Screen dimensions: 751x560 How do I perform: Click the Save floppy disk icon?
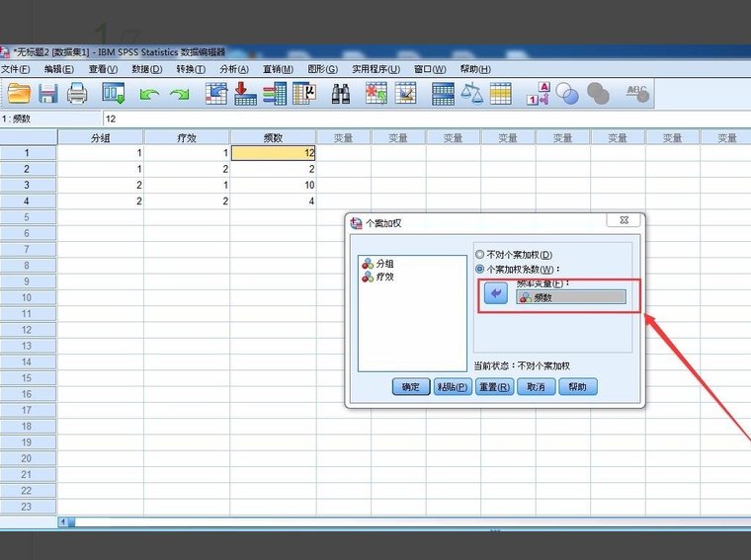click(48, 94)
